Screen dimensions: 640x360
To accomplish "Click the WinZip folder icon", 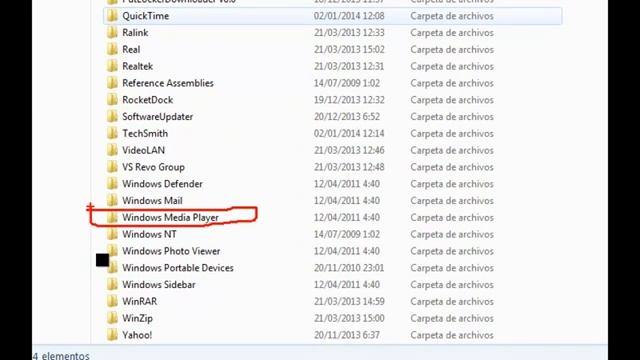I will pyautogui.click(x=112, y=318).
